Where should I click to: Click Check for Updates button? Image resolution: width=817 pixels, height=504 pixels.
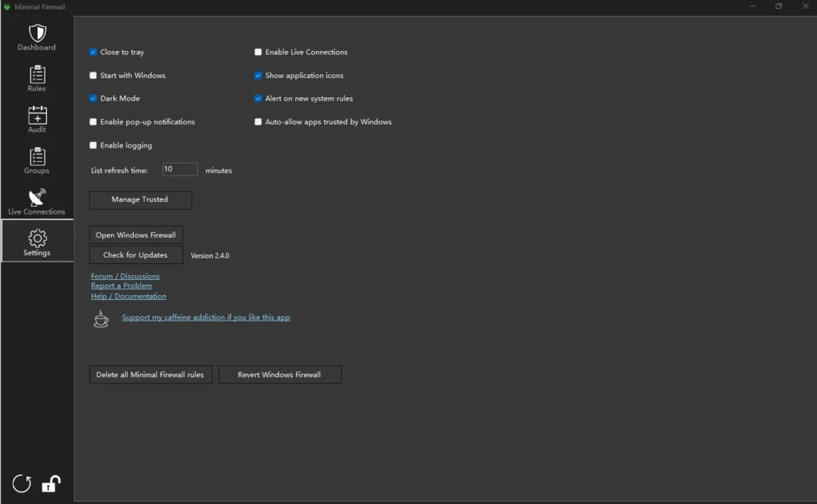pyautogui.click(x=136, y=255)
